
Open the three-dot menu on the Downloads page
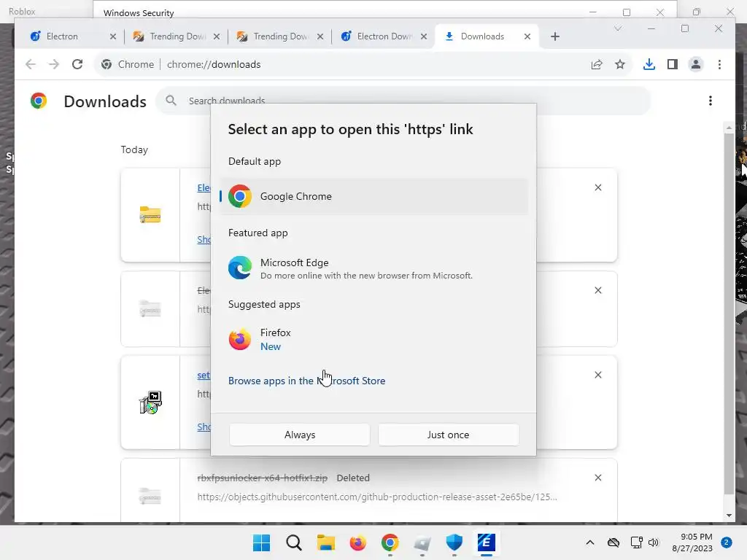pos(710,101)
